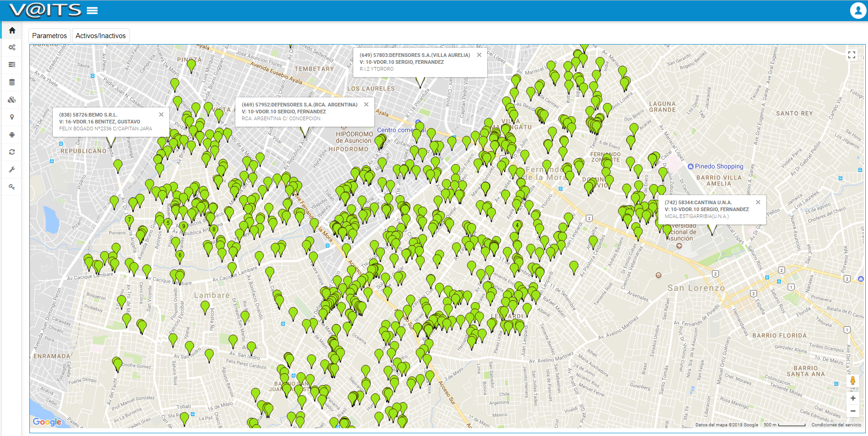Open the database sidebar icon

12,82
